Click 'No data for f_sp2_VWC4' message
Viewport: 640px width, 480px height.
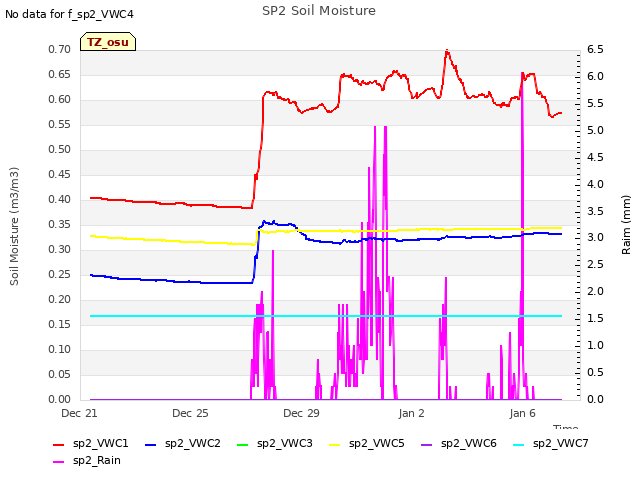69,14
